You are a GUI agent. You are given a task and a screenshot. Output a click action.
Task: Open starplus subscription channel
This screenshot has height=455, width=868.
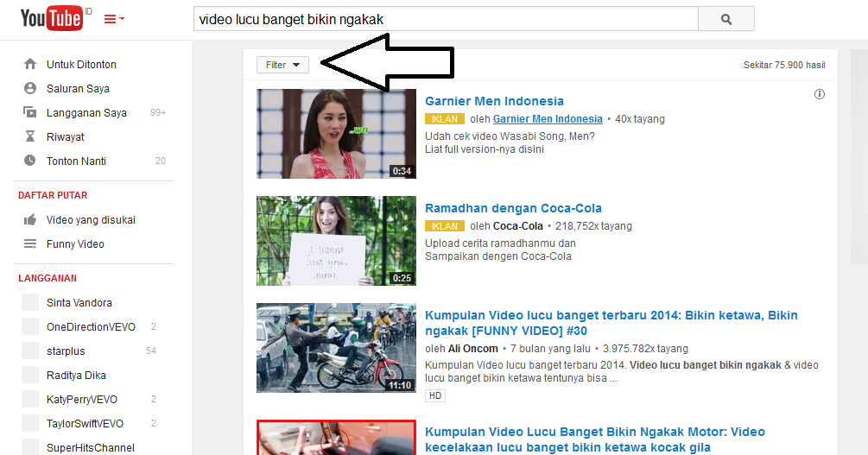click(x=66, y=351)
